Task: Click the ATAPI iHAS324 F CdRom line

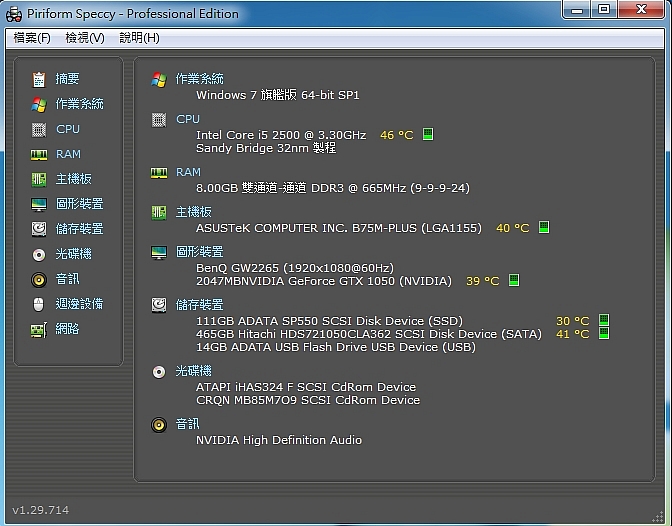Action: [x=306, y=387]
